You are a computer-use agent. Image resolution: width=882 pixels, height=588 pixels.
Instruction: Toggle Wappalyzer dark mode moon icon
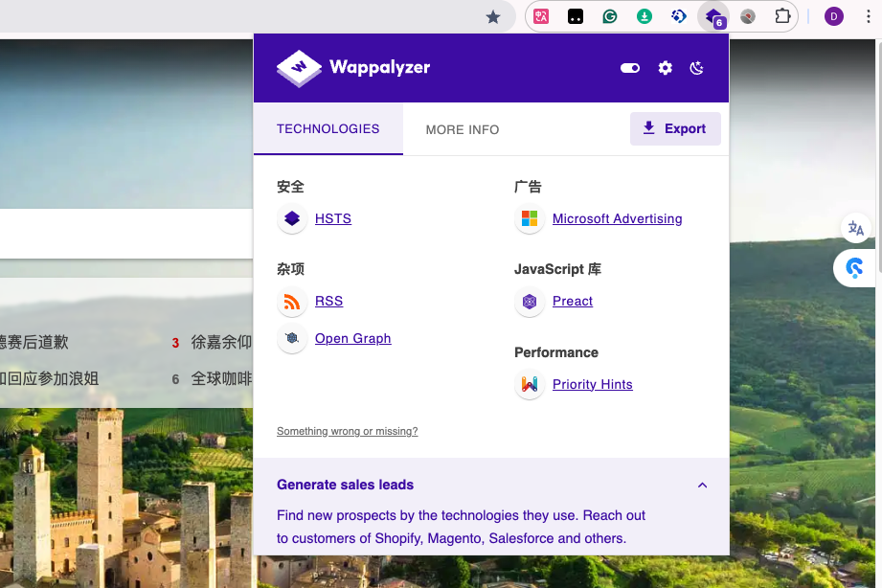697,68
